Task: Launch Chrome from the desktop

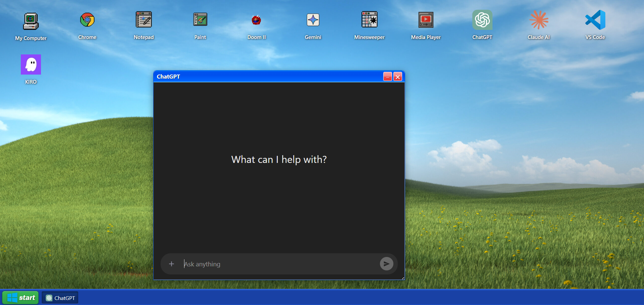Action: click(87, 20)
